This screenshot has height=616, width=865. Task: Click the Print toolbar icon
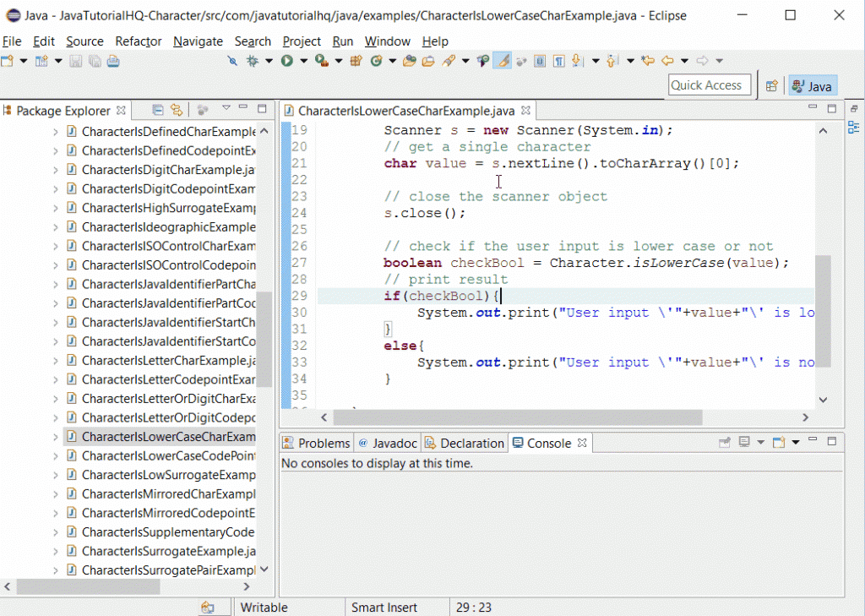coord(113,61)
